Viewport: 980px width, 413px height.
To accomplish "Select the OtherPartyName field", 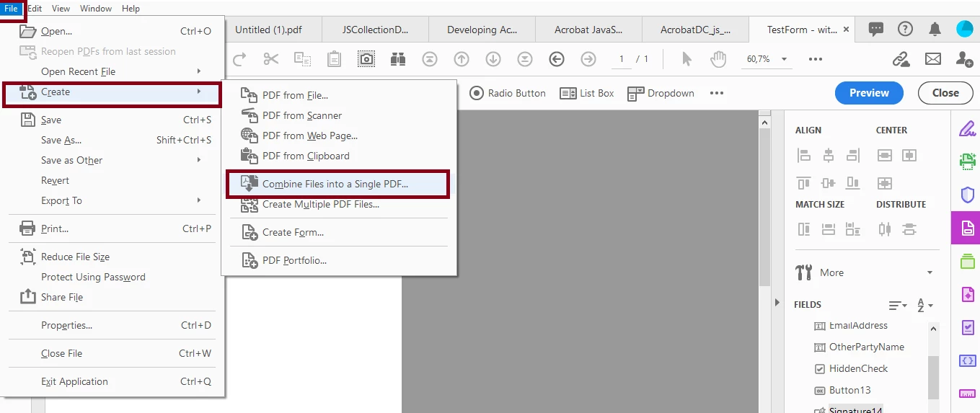I will 858,347.
